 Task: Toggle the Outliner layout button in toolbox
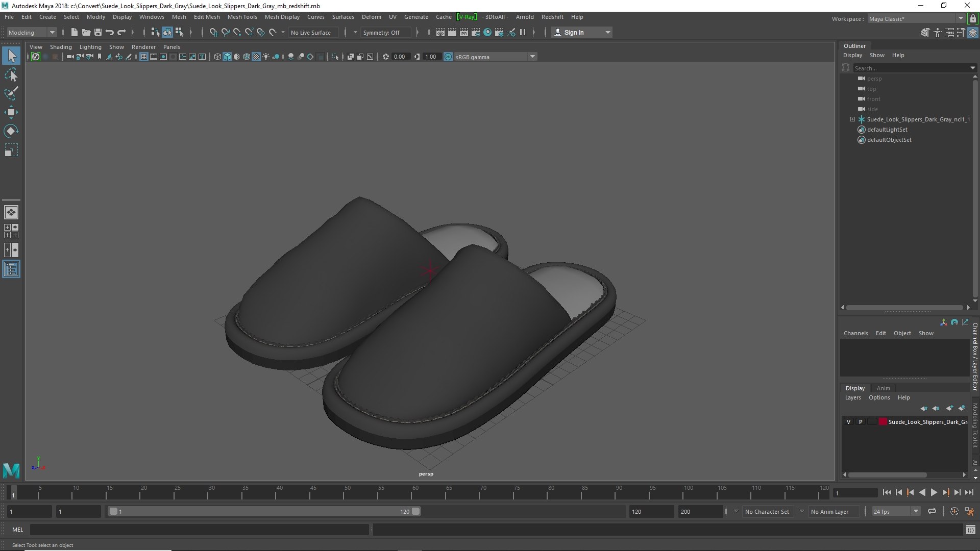11,269
